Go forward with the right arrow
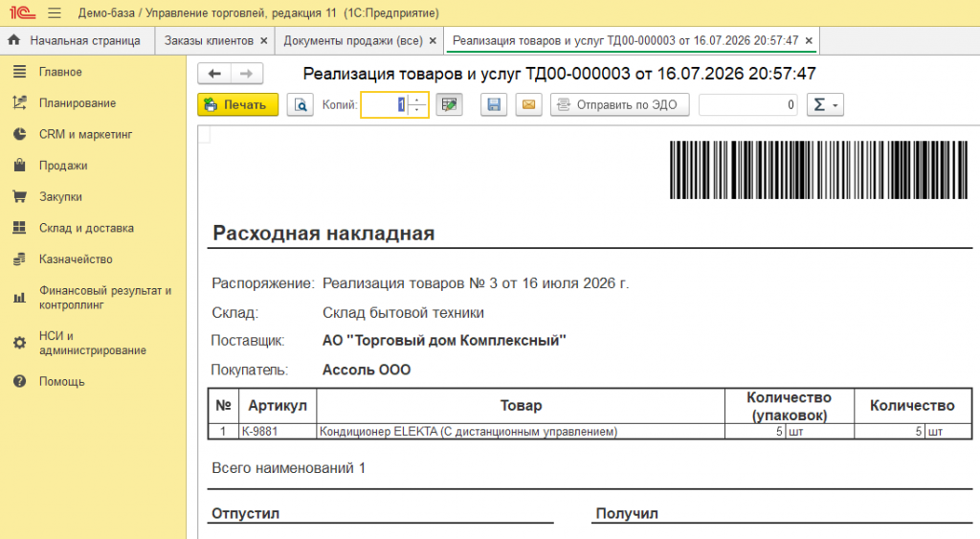Screen dimensions: 980x539 [x=247, y=74]
